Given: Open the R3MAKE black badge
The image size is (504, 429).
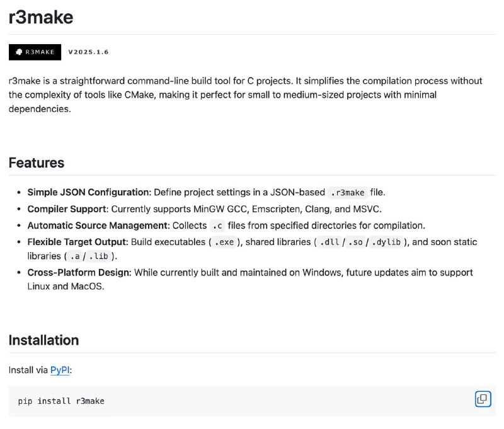Looking at the screenshot, I should 35,52.
